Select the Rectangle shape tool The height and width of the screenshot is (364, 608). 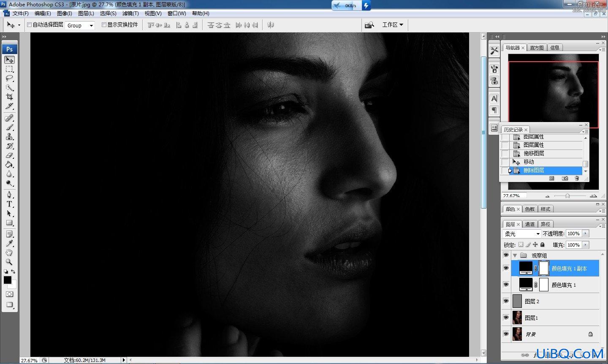[x=9, y=223]
